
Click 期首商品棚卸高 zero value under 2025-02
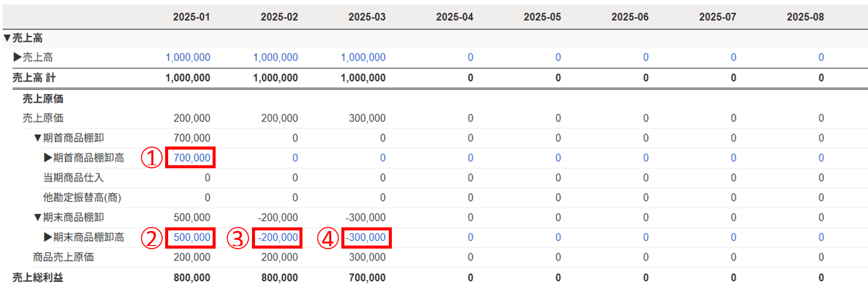coord(295,158)
